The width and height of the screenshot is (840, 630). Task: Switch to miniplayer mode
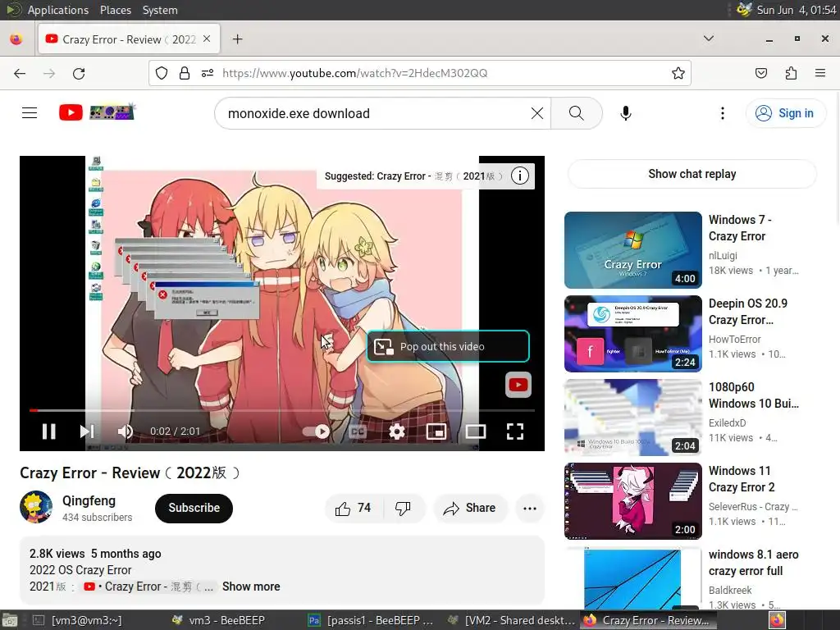pos(436,431)
